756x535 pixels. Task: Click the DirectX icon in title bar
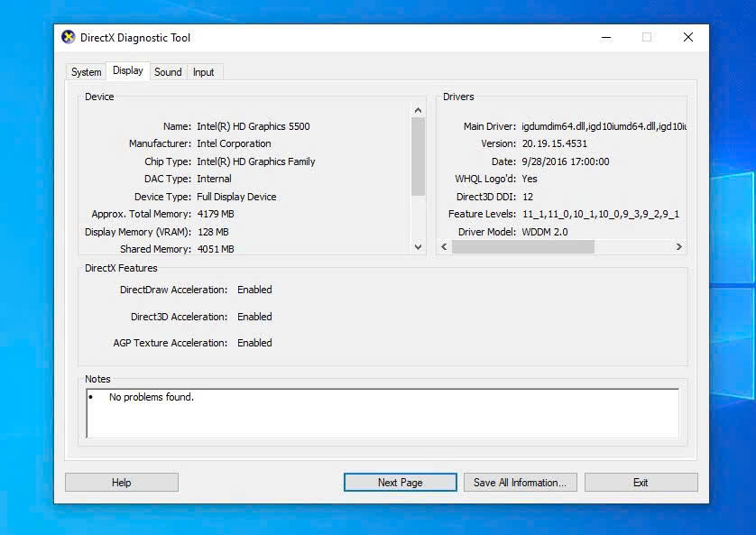coord(69,37)
